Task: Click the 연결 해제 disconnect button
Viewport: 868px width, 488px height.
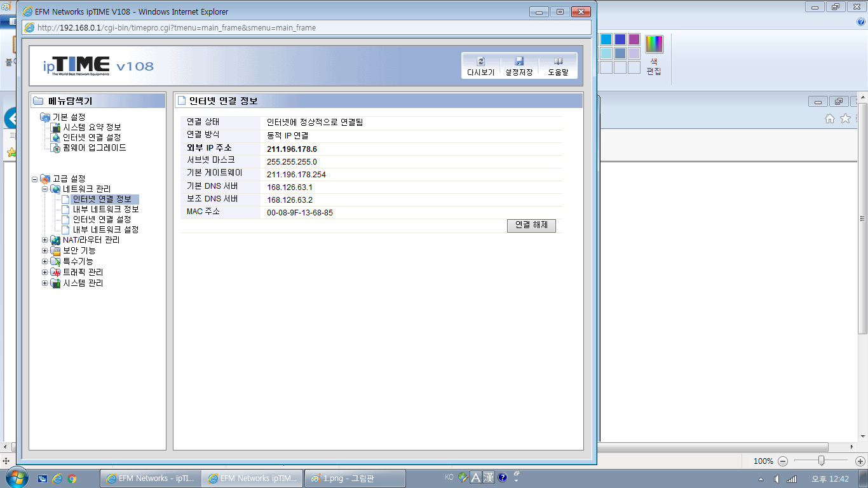Action: coord(531,226)
